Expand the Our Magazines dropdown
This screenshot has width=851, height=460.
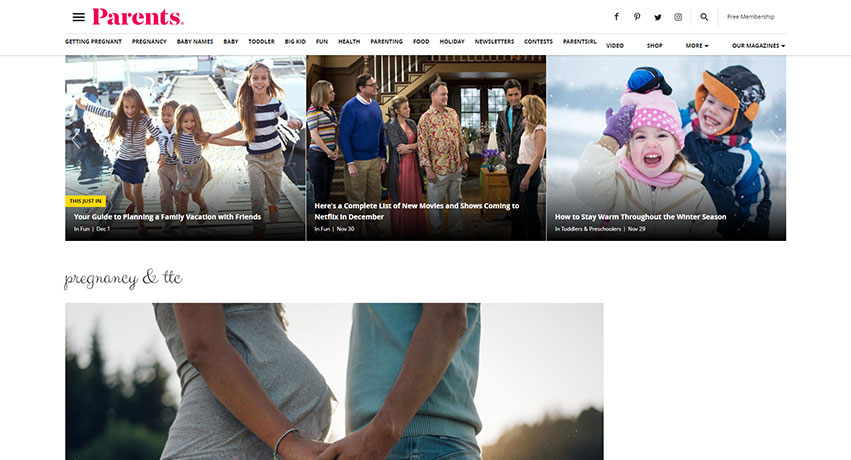tap(758, 46)
